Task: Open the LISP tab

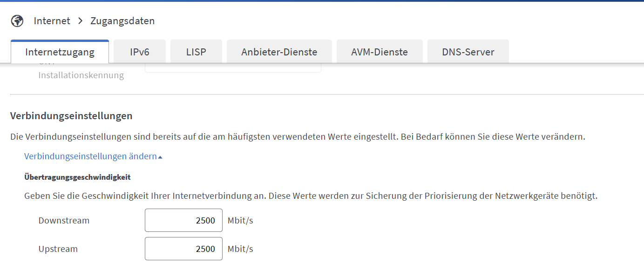Action: click(x=196, y=52)
